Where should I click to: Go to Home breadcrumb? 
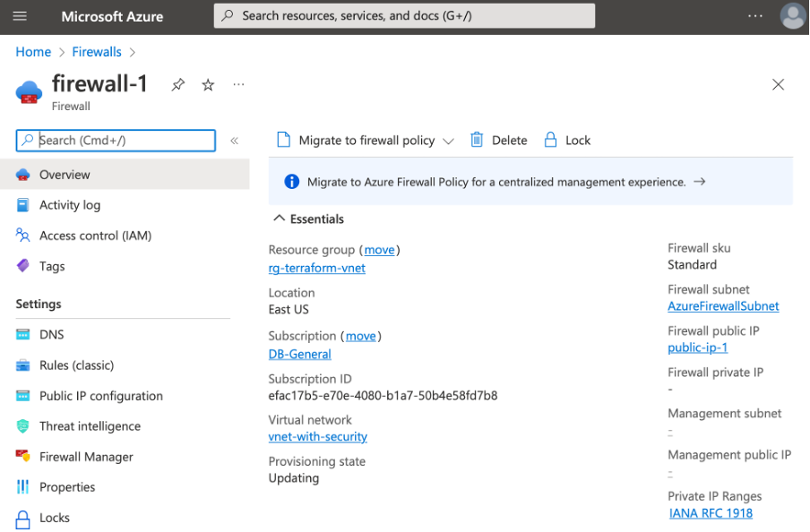pos(33,52)
